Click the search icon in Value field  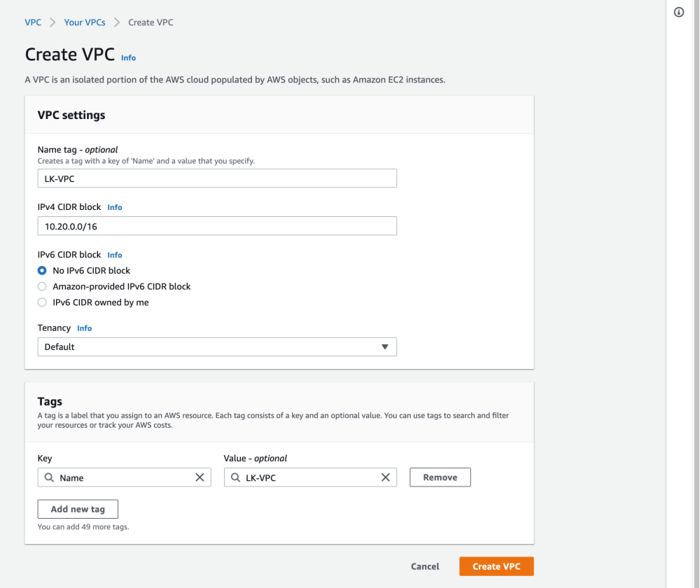click(235, 477)
